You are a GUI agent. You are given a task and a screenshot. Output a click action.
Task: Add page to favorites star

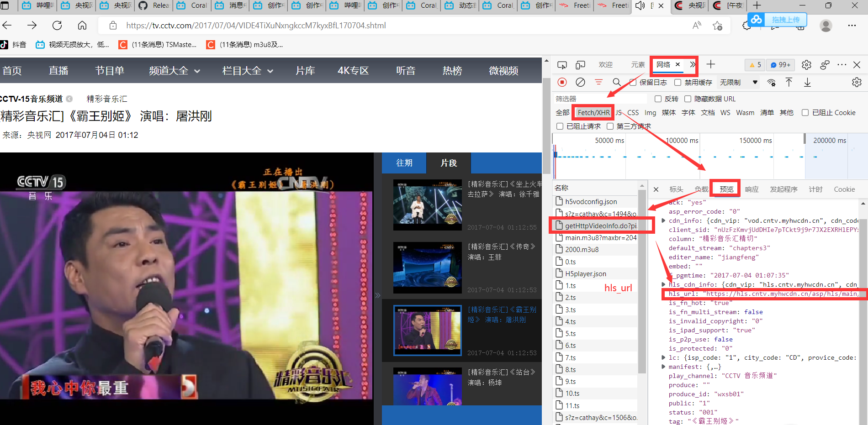tap(718, 26)
